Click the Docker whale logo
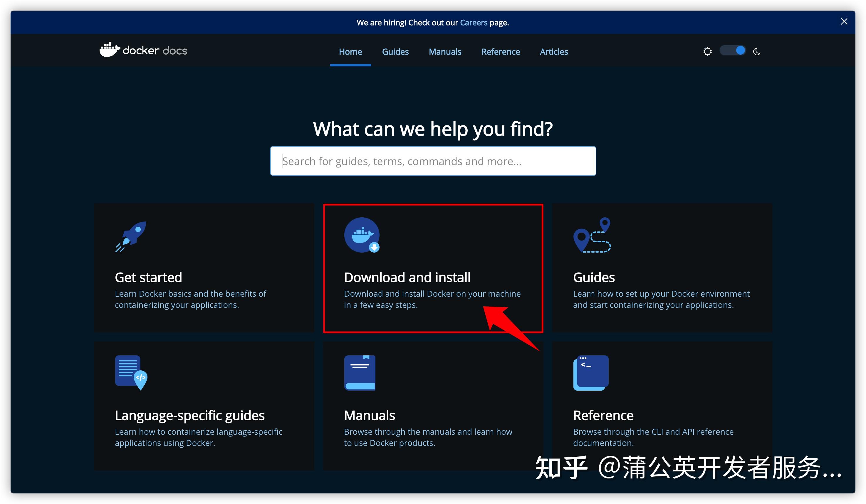Image resolution: width=866 pixels, height=504 pixels. click(x=110, y=50)
